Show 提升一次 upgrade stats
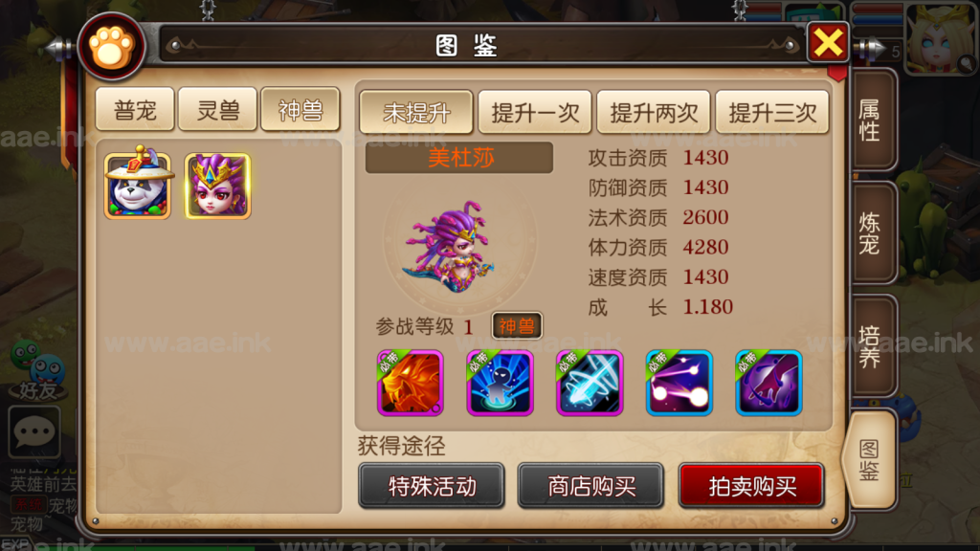The image size is (980, 551). tap(534, 113)
